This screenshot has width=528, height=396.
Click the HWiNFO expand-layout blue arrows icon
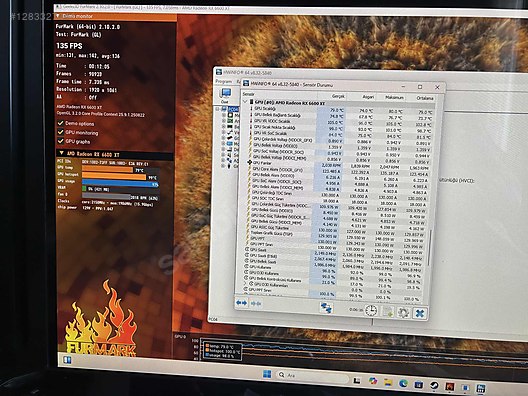pyautogui.click(x=241, y=303)
